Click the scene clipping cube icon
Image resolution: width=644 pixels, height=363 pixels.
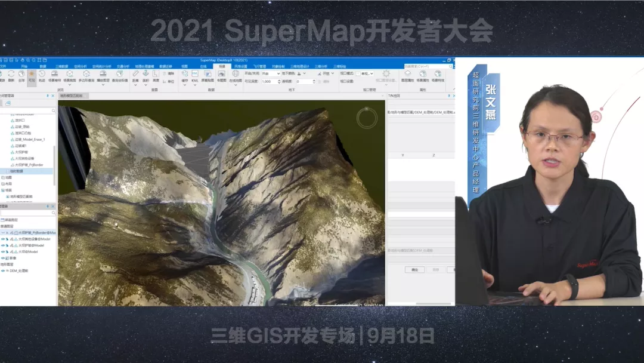[70, 73]
